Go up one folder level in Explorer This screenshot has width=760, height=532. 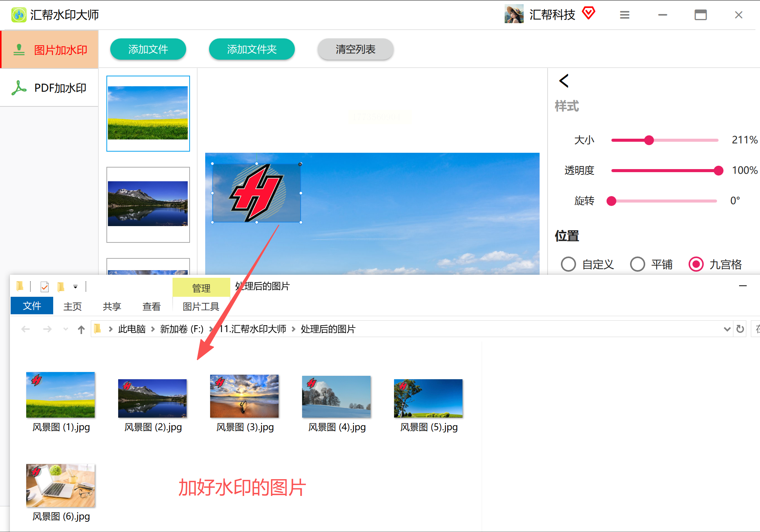click(81, 329)
